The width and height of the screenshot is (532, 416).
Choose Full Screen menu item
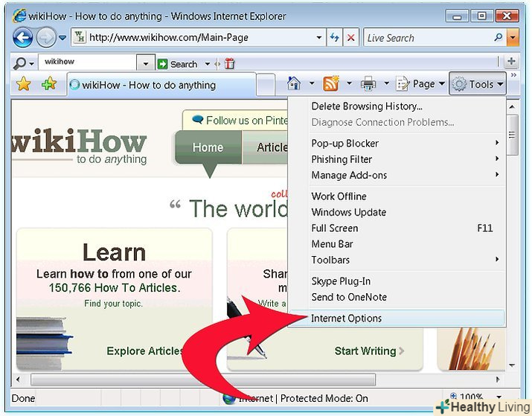click(x=397, y=228)
